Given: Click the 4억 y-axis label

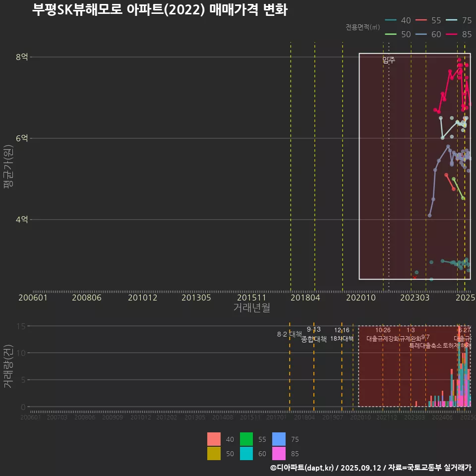Looking at the screenshot, I should pos(22,219).
